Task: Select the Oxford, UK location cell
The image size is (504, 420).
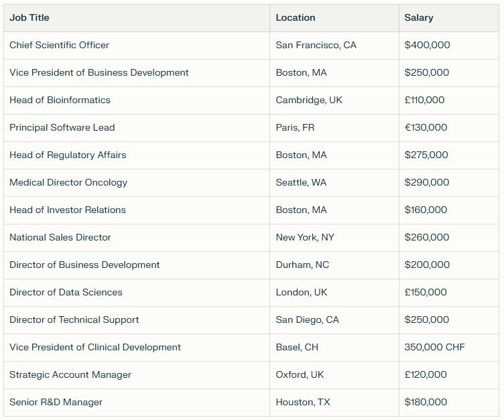Action: coord(300,374)
